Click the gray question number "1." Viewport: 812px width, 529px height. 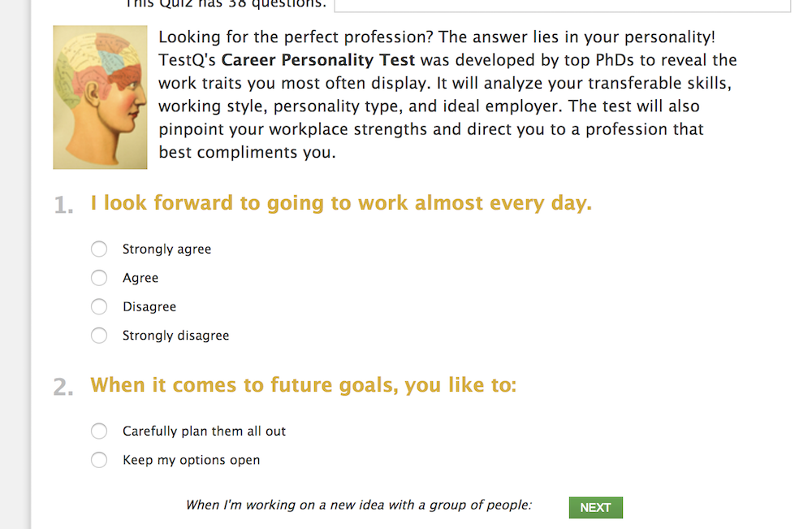[64, 206]
